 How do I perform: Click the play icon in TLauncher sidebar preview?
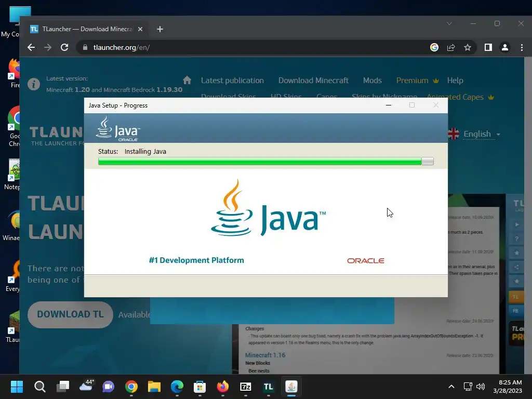tap(517, 224)
